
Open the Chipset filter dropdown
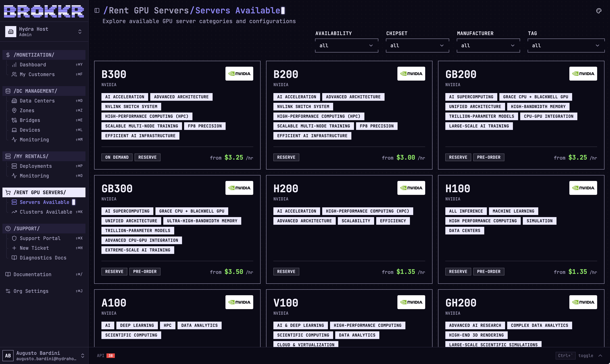pos(417,46)
